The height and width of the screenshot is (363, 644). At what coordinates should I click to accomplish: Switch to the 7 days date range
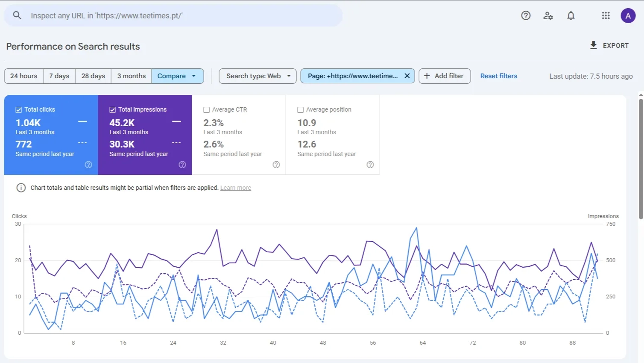(59, 76)
